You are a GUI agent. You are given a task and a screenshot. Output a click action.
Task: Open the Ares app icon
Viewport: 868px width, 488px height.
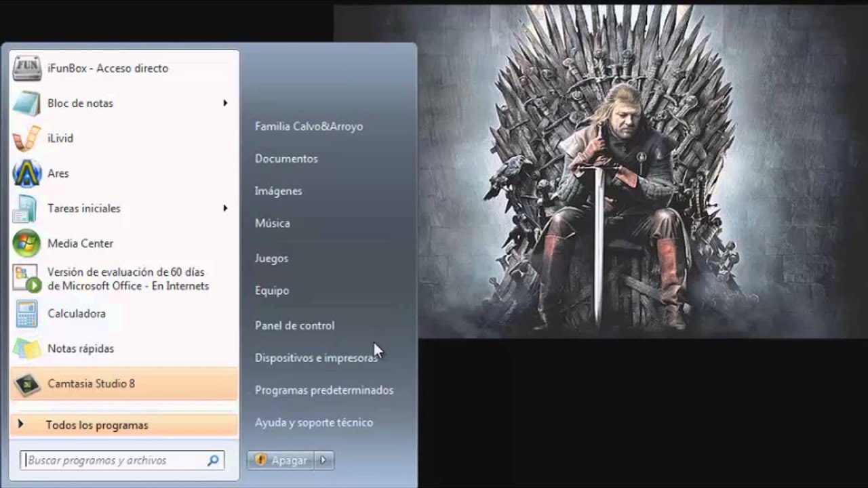27,174
